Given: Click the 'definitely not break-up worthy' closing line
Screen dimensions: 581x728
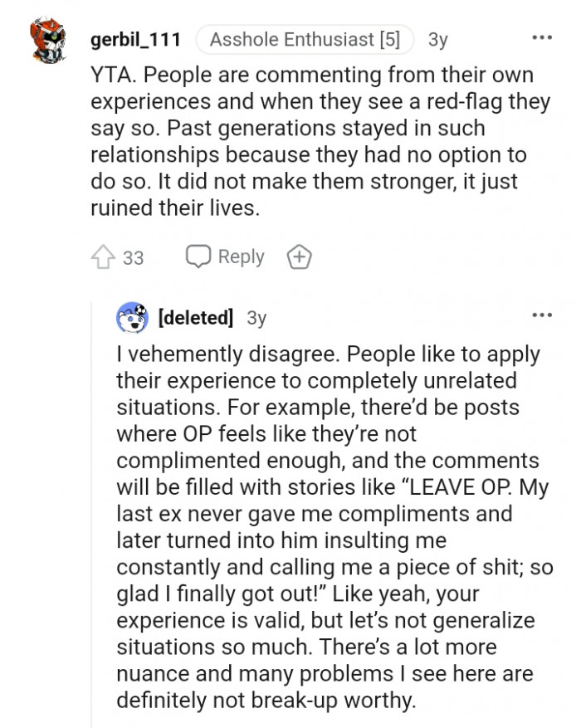Looking at the screenshot, I should (266, 701).
